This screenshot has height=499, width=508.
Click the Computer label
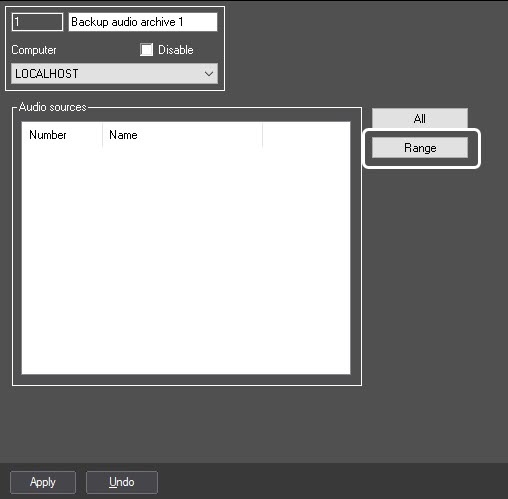pyautogui.click(x=34, y=50)
